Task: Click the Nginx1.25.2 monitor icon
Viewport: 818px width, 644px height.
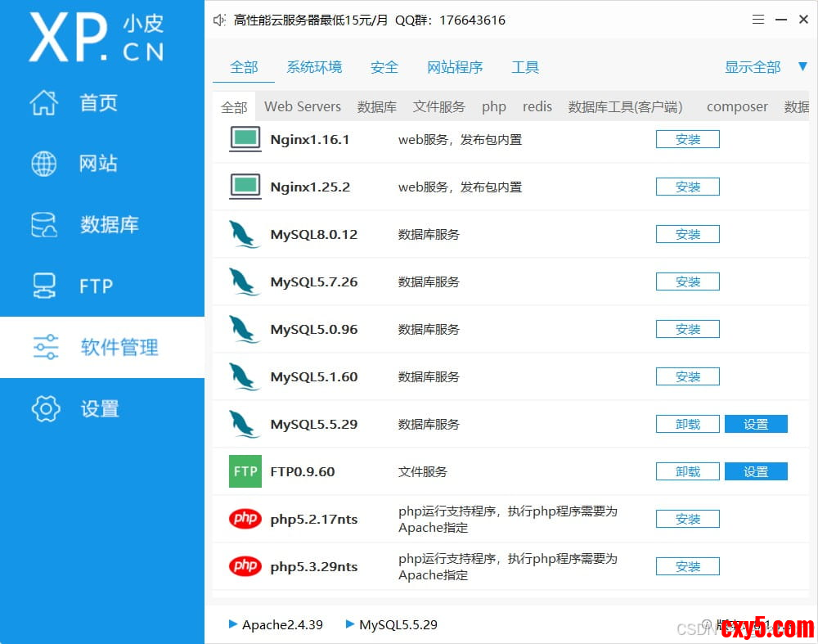Action: pos(245,187)
